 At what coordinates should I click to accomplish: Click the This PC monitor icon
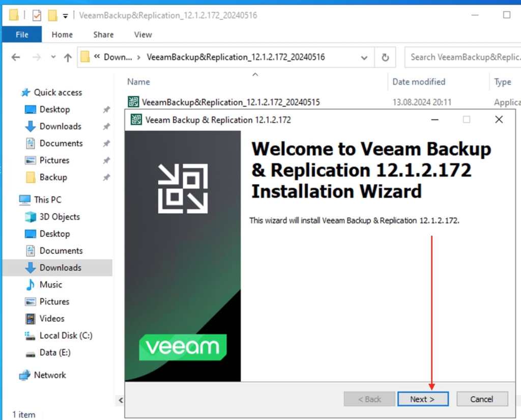(x=24, y=200)
